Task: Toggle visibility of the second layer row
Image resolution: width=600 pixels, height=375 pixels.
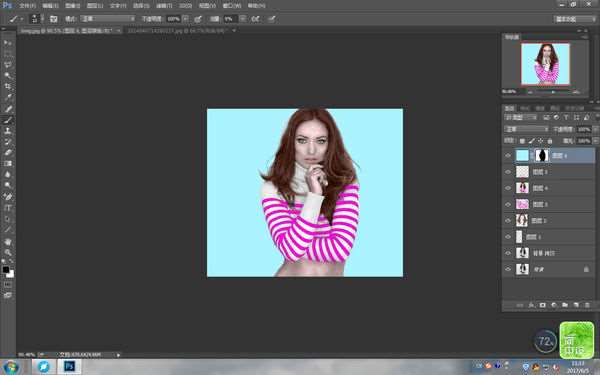Action: point(508,172)
